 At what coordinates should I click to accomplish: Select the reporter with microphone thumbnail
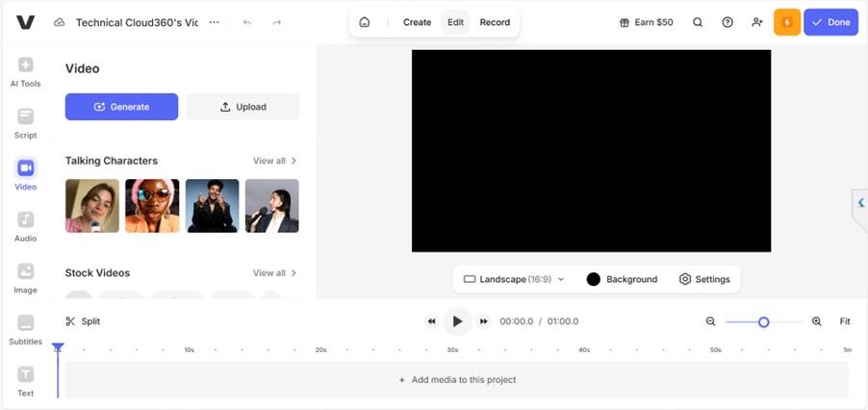tap(271, 206)
